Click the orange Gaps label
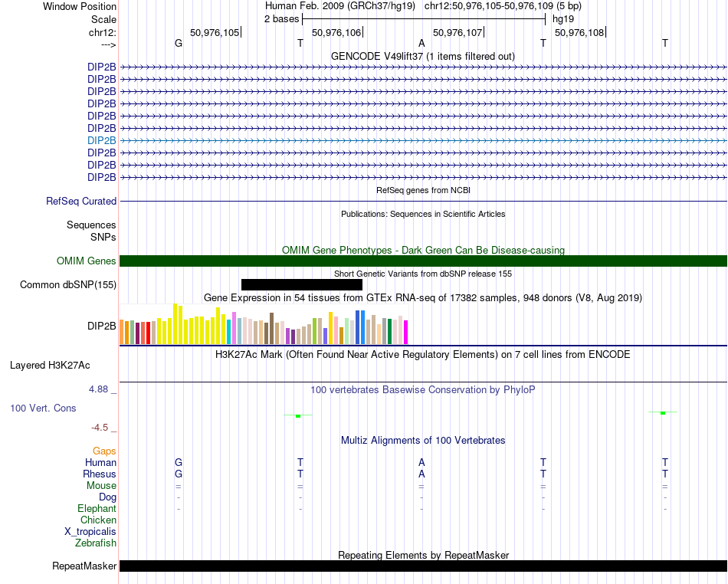Screen dimensions: 728x584 tap(104, 451)
